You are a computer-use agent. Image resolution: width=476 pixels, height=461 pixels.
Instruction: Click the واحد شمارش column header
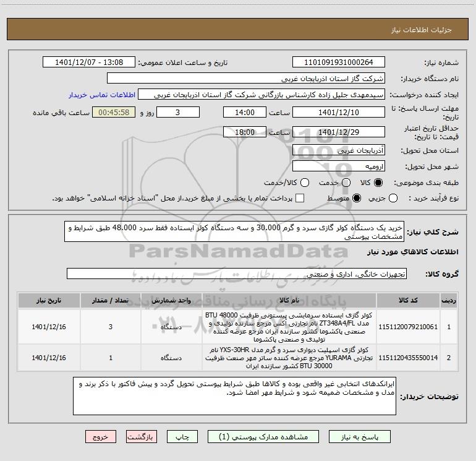click(x=171, y=300)
